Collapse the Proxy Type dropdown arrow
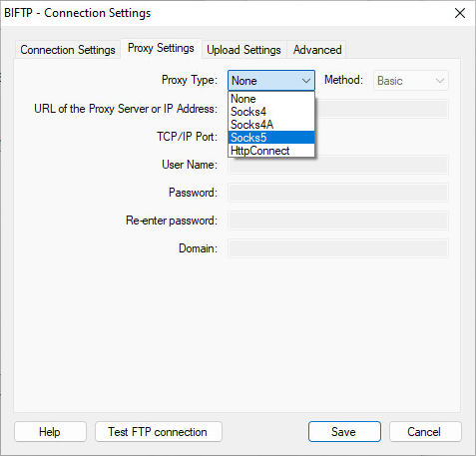The height and width of the screenshot is (456, 476). pyautogui.click(x=306, y=81)
